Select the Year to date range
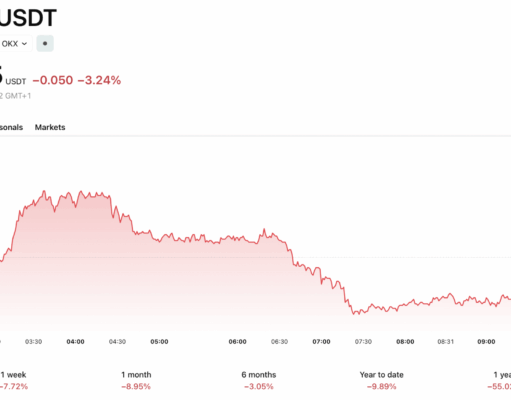The image size is (511, 400). 382,380
